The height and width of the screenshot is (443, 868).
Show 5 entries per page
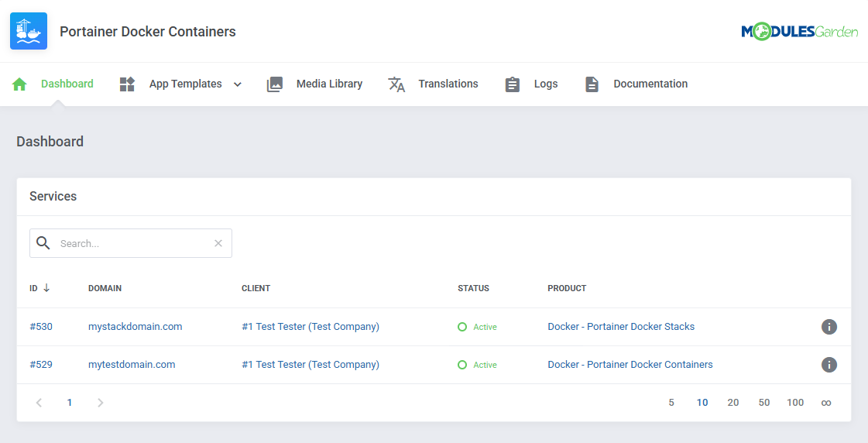671,403
